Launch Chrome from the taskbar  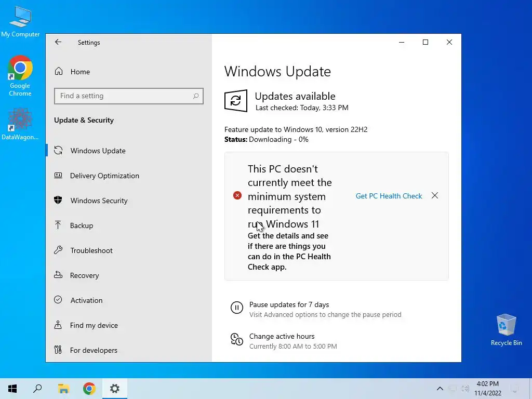89,389
